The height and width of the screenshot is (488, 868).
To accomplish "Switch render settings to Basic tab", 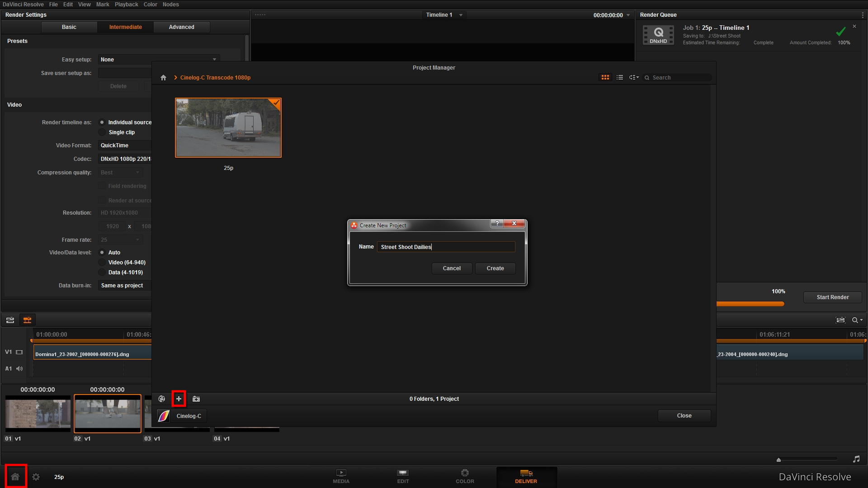I will [x=69, y=27].
